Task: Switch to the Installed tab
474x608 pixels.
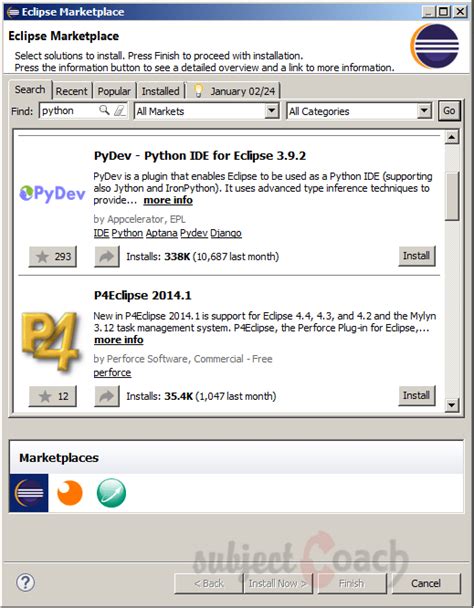Action: coord(161,91)
